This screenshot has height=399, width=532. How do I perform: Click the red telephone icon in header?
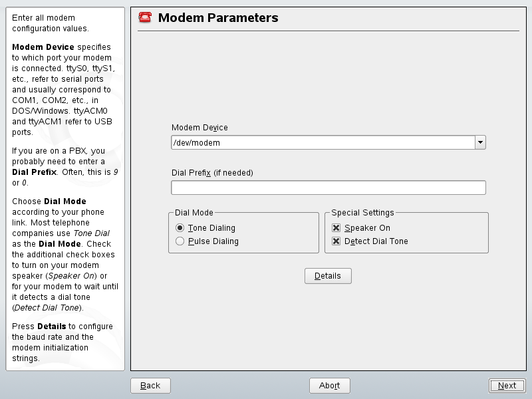(145, 18)
